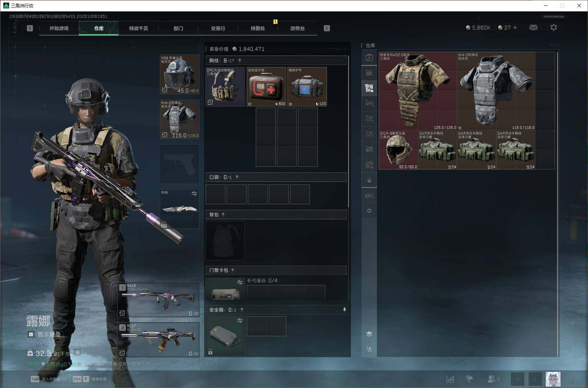Select the K416 primary weapon slot
This screenshot has width=588, height=388.
click(159, 300)
